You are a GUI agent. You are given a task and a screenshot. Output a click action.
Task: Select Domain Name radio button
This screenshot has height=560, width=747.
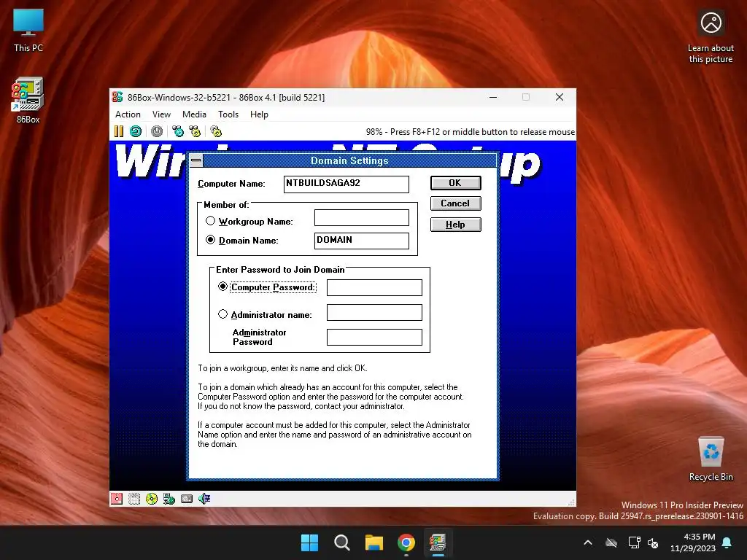(210, 240)
